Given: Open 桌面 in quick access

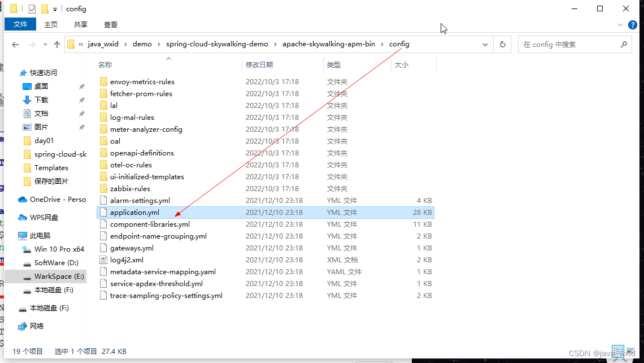Looking at the screenshot, I should point(41,87).
